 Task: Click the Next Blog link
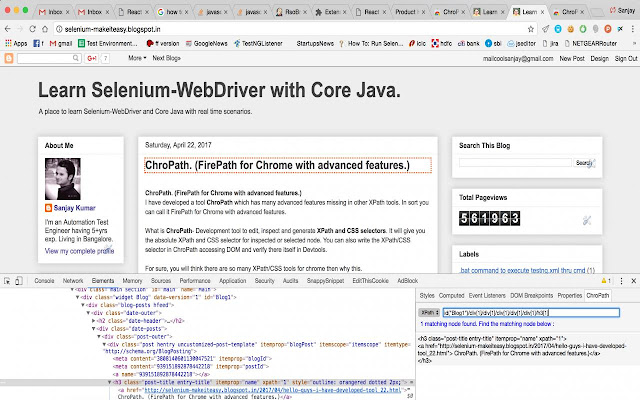click(167, 58)
